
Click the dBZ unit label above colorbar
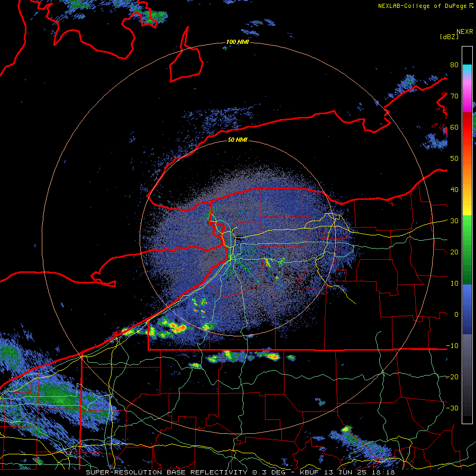tap(449, 36)
